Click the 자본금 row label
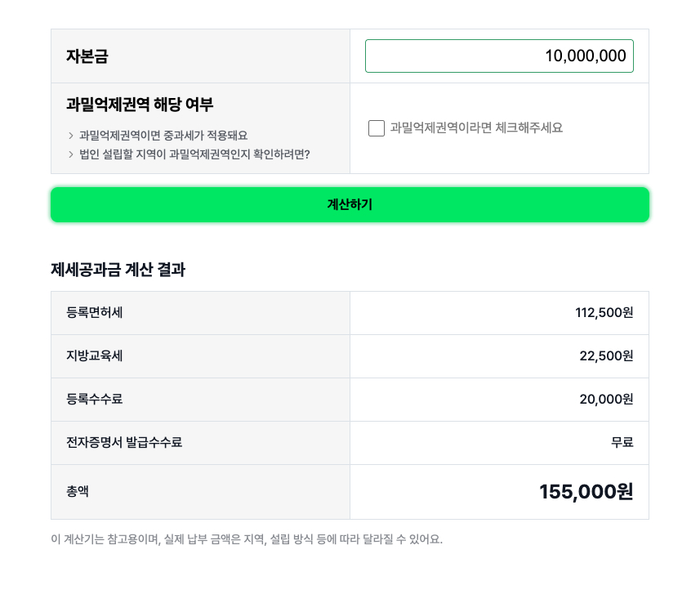700x590 pixels. click(87, 56)
